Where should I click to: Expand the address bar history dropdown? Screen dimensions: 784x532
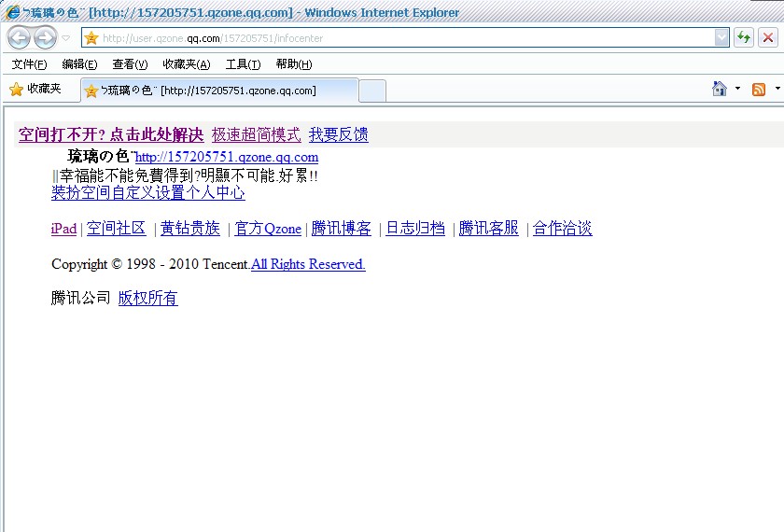721,37
